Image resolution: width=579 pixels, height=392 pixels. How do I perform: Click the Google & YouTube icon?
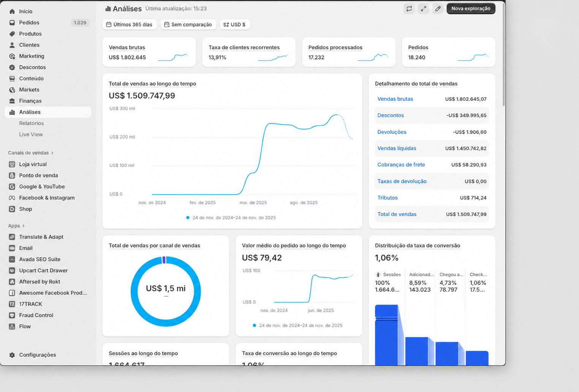[12, 187]
